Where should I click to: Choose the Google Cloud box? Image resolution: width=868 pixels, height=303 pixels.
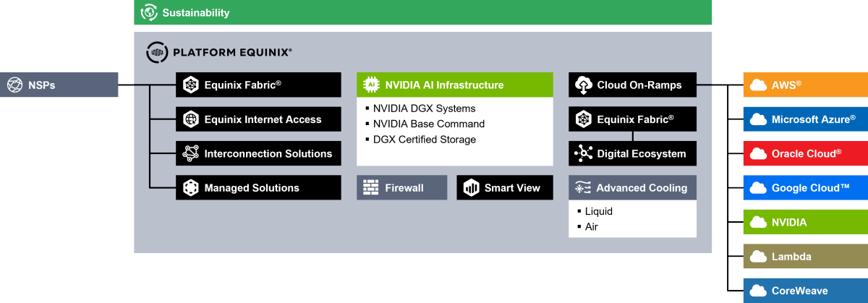tap(805, 187)
